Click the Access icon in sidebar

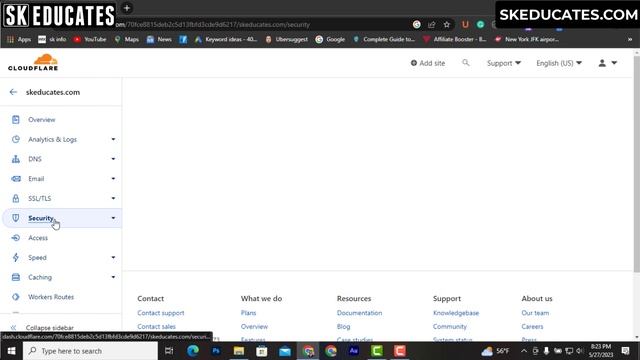[16, 238]
